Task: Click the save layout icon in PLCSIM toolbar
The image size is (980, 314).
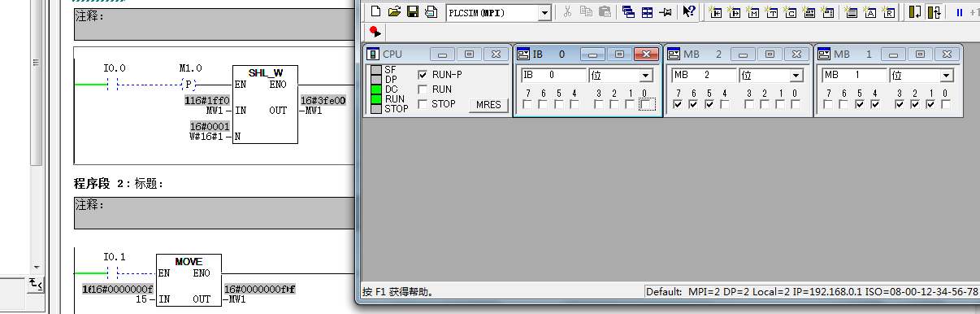Action: click(x=431, y=12)
